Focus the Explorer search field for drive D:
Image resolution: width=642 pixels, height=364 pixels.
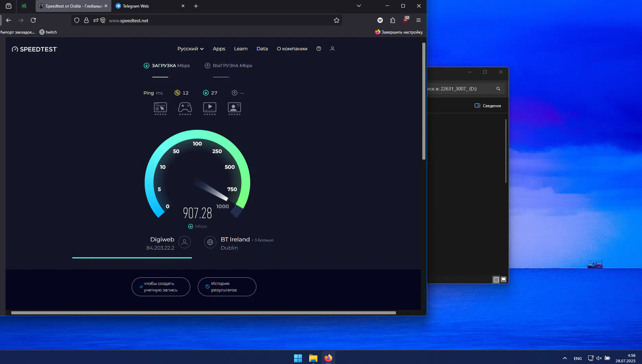466,89
